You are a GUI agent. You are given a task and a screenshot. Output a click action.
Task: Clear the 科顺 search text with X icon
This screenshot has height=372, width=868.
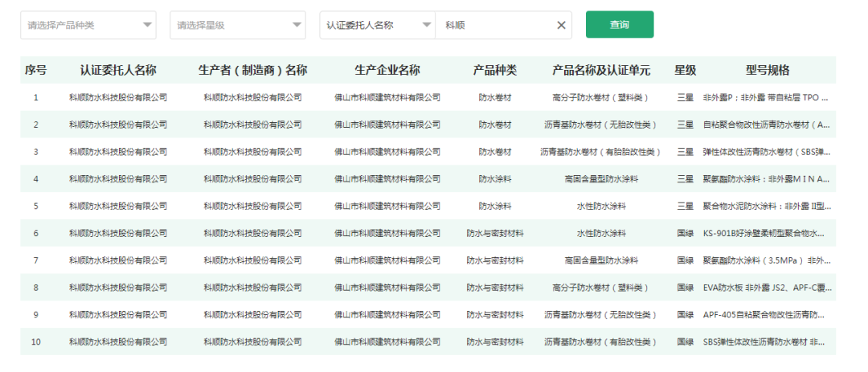[x=561, y=25]
